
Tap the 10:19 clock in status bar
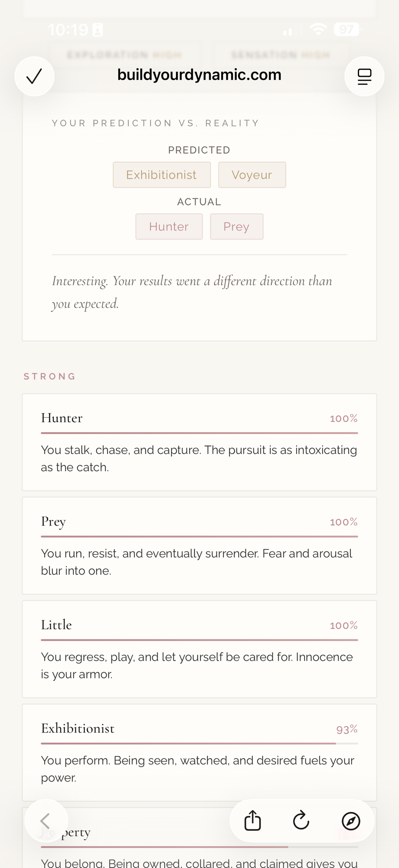[68, 30]
